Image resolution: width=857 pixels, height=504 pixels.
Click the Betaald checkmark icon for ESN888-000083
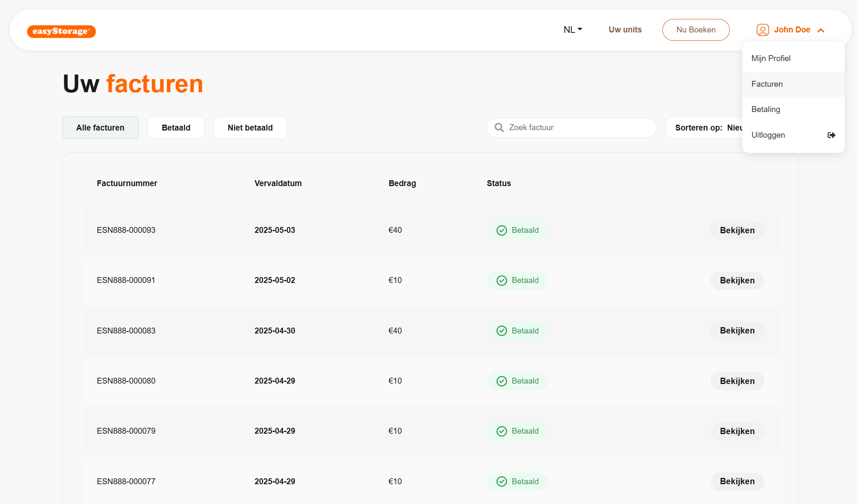point(502,331)
